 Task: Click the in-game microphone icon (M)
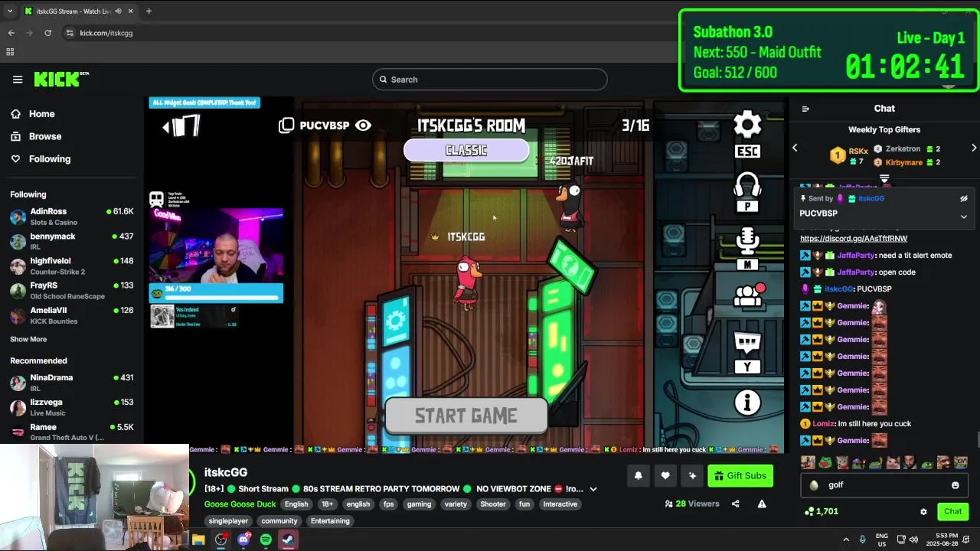coord(747,242)
